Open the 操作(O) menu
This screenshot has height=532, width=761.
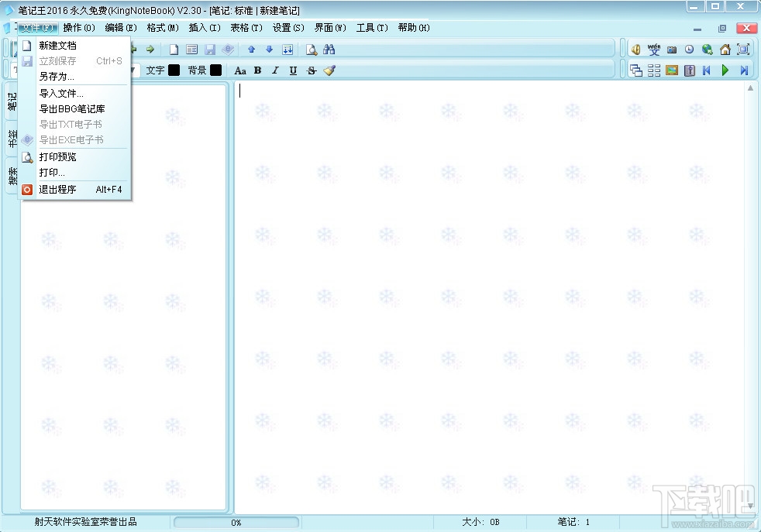(x=79, y=28)
